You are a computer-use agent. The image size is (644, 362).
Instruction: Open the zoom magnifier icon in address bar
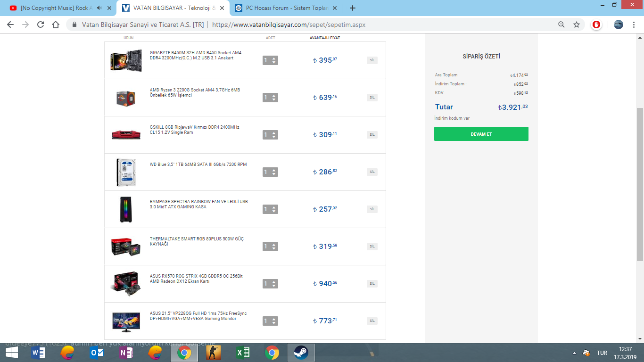click(561, 25)
